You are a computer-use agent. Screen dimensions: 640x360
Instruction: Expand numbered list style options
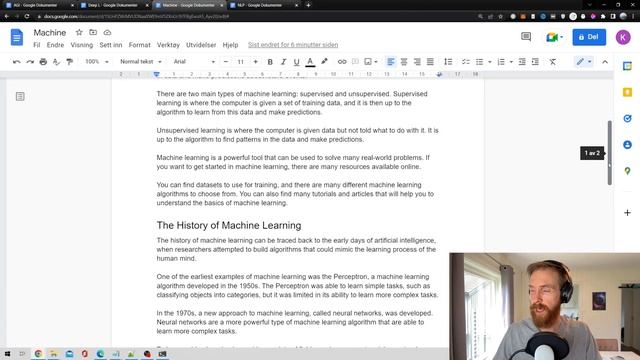511,62
